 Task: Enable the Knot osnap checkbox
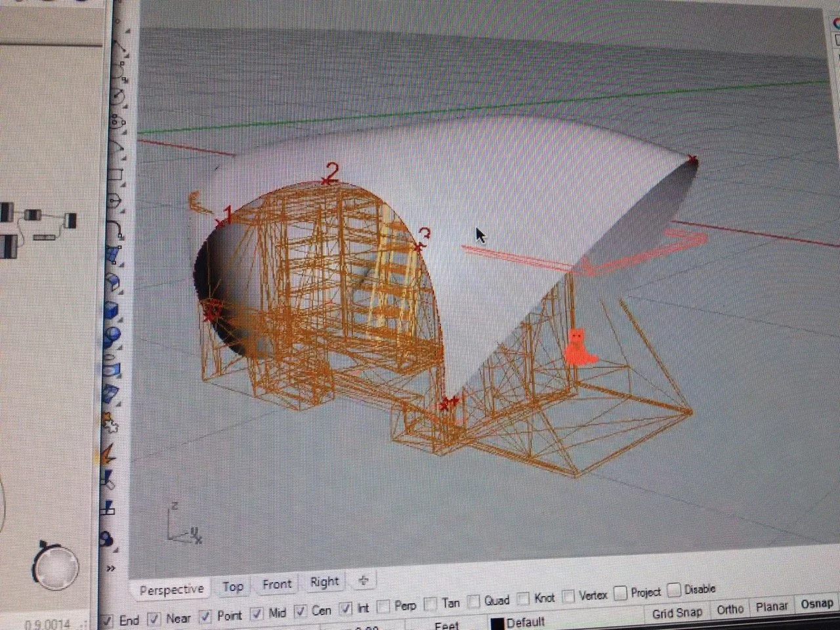(524, 599)
